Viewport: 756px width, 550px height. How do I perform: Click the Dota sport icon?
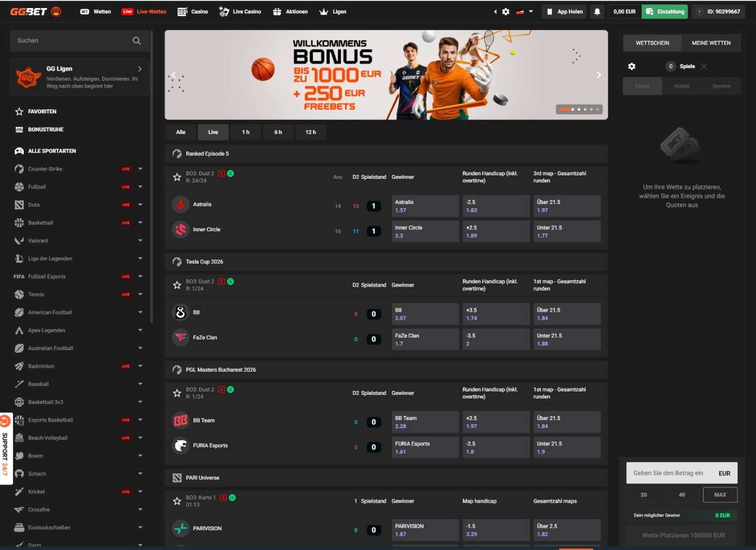19,204
